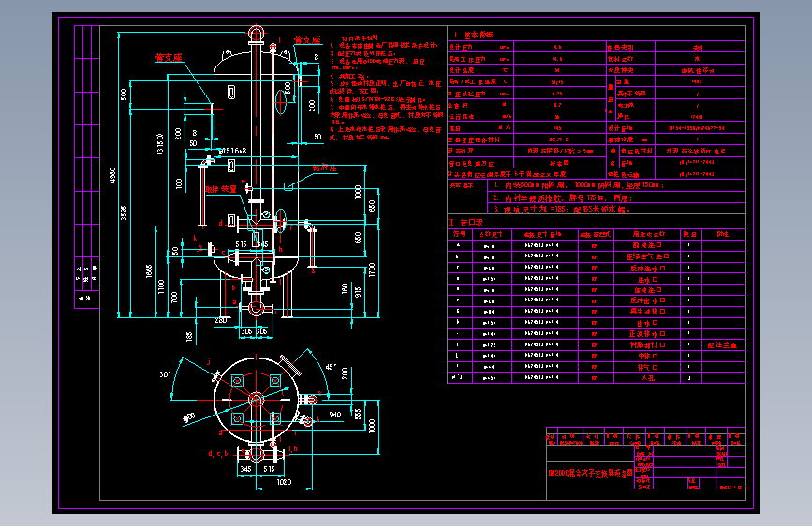Click the '反冲进水口' table cell
Screen dimensions: 812x526
[x=648, y=269]
